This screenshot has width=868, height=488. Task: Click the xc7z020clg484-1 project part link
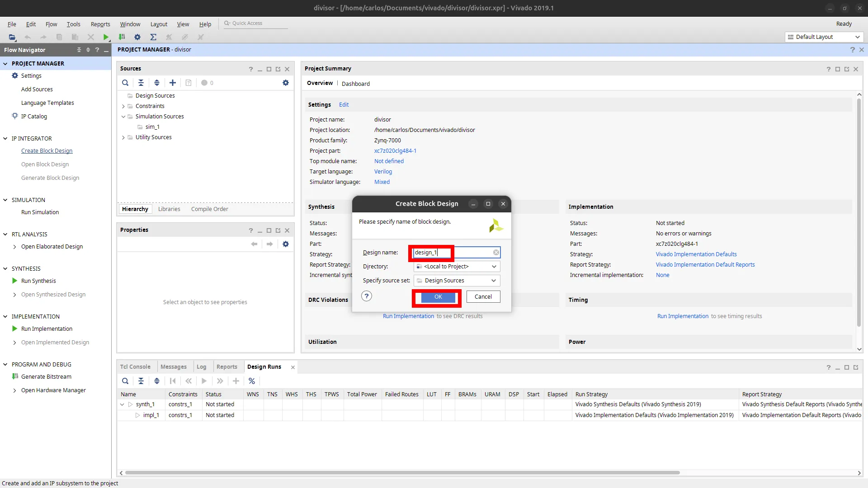coord(395,151)
